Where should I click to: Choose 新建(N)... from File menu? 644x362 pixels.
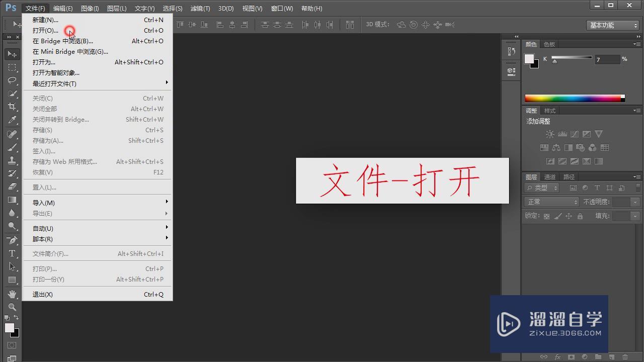coord(97,20)
